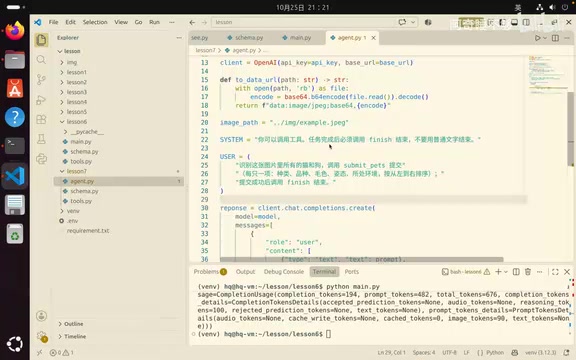Open the Run and Debug view
The height and width of the screenshot is (360, 576).
pyautogui.click(x=42, y=100)
